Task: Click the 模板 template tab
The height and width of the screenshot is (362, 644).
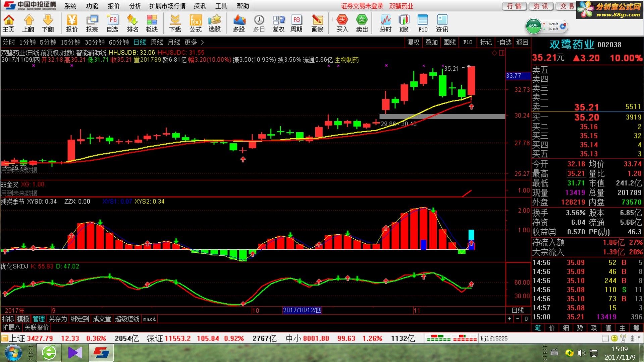Action: point(23,319)
